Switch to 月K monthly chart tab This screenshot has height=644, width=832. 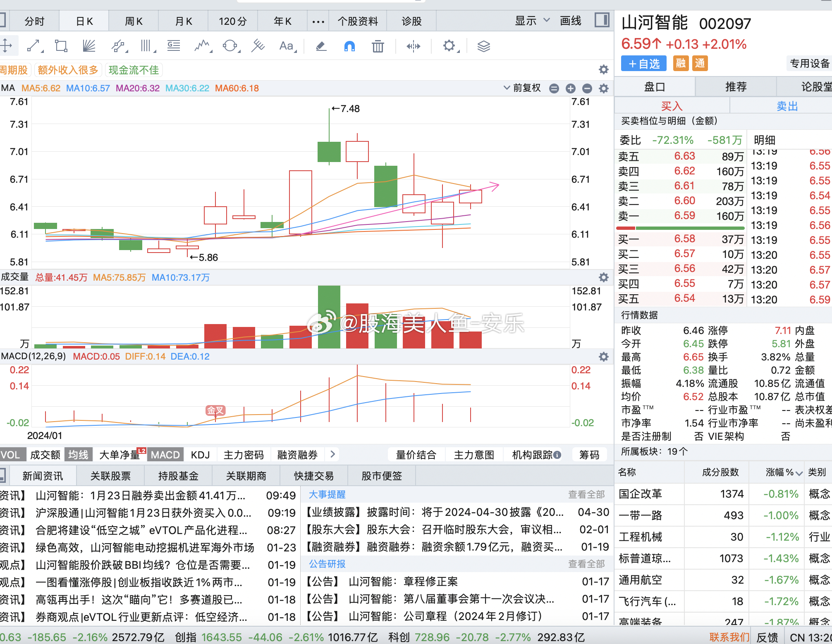183,21
